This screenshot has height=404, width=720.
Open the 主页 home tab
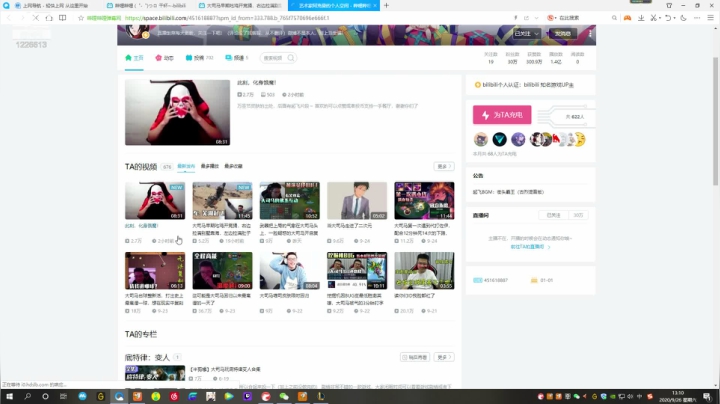[134, 58]
